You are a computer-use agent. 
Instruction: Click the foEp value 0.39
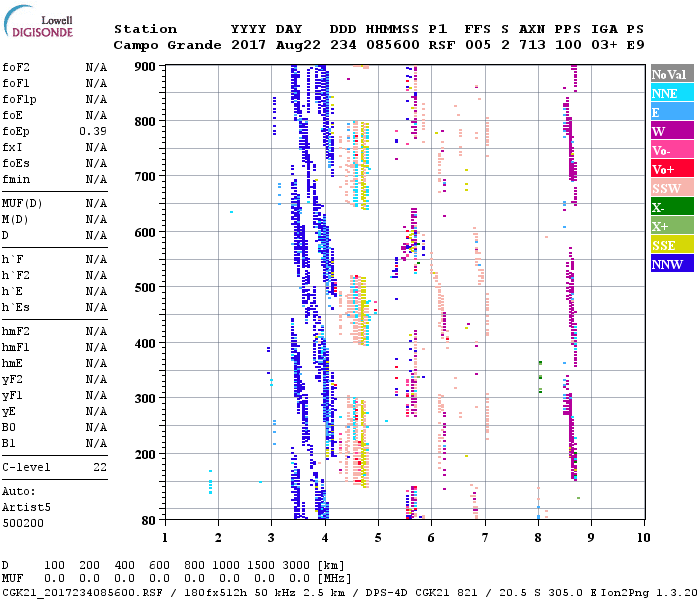(x=93, y=131)
